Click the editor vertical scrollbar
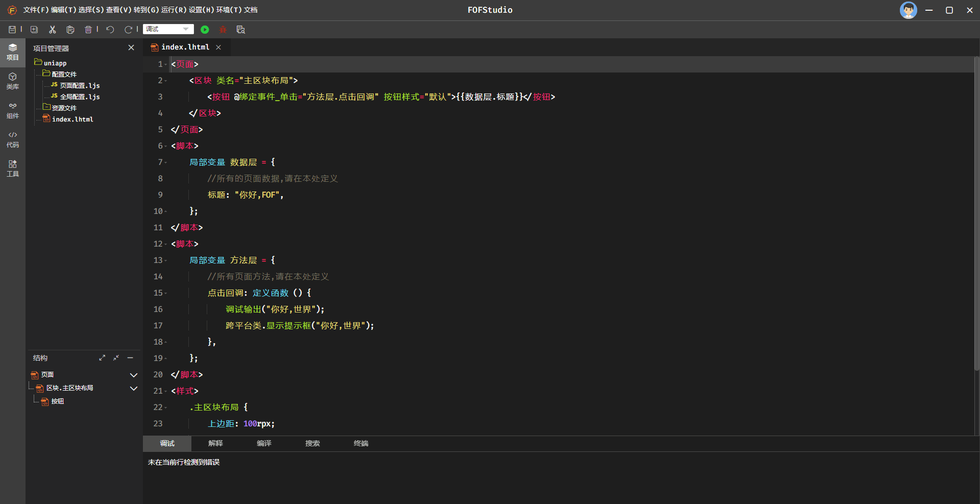 point(977,213)
